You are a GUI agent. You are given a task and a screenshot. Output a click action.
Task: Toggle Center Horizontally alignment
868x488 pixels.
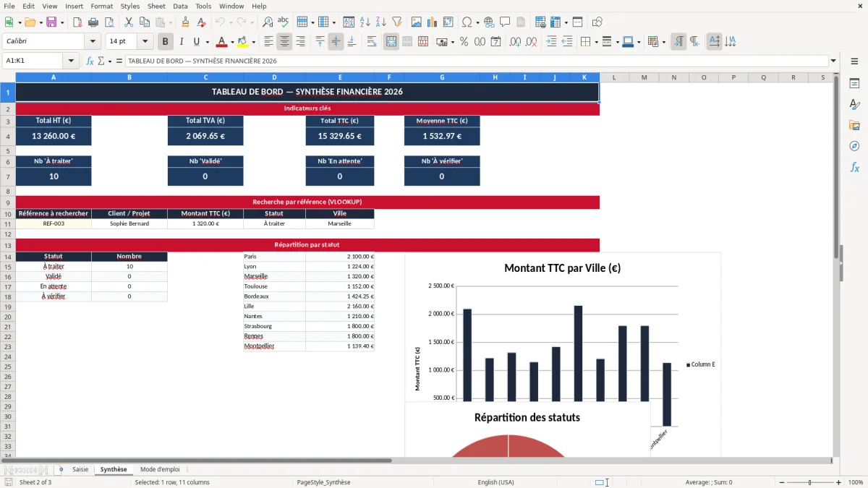click(285, 42)
